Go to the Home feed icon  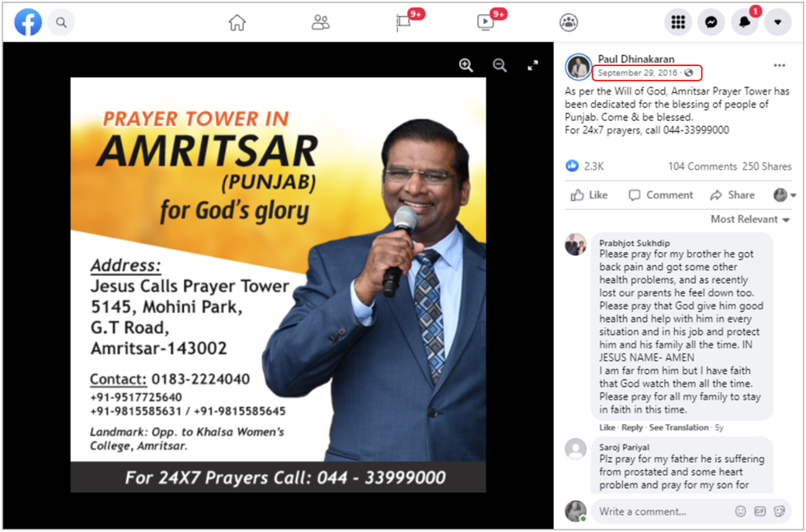(x=237, y=22)
